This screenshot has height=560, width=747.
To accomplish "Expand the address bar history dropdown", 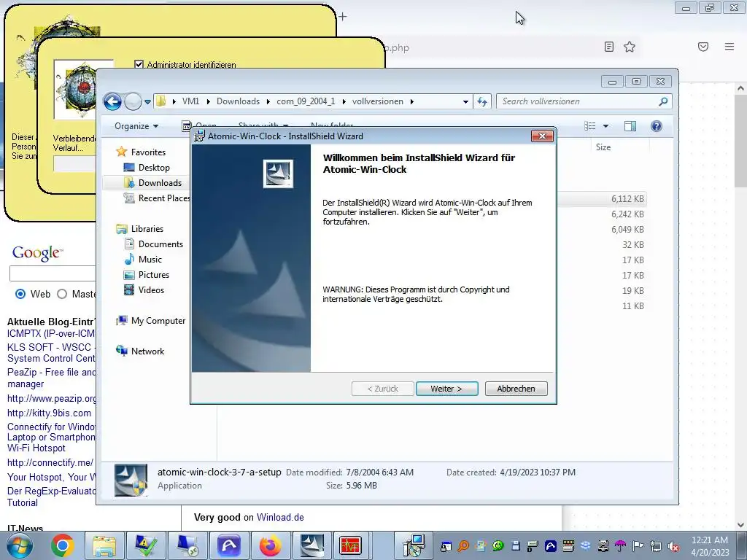I will [465, 101].
